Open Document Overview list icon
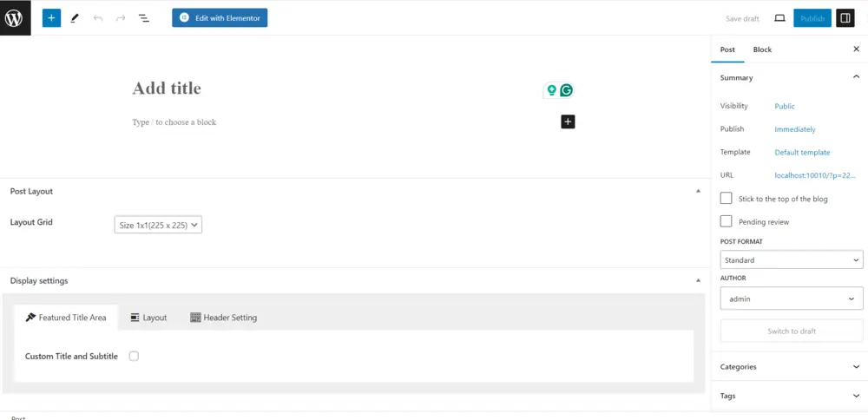The height and width of the screenshot is (420, 868). [144, 17]
